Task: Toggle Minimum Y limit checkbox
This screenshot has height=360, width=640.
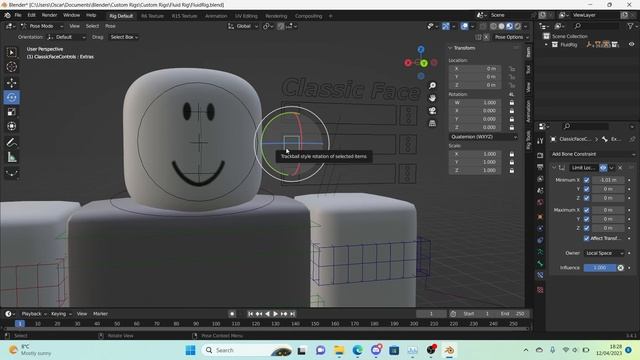Action: point(587,189)
